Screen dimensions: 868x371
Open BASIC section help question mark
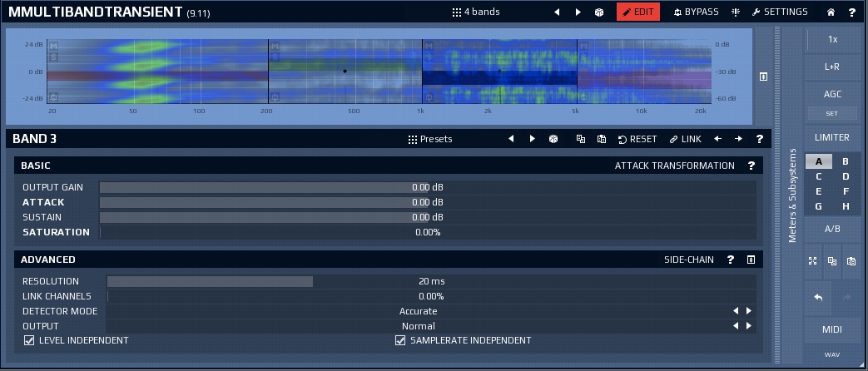point(751,166)
